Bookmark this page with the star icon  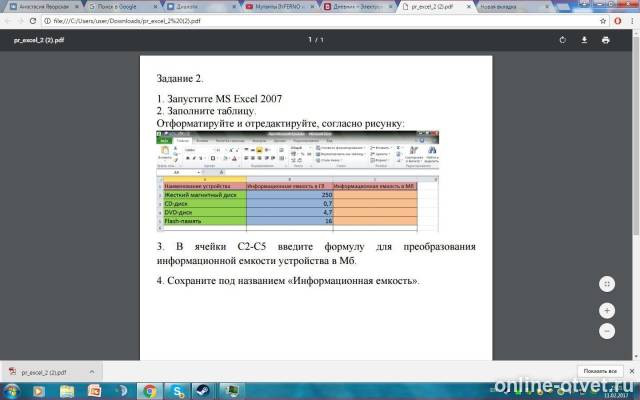click(x=603, y=21)
